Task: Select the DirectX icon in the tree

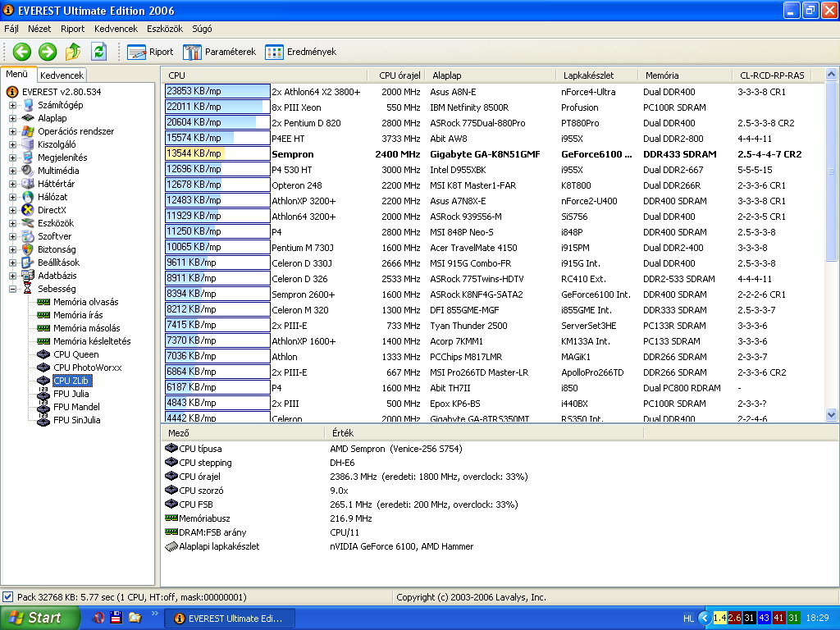Action: coord(27,210)
